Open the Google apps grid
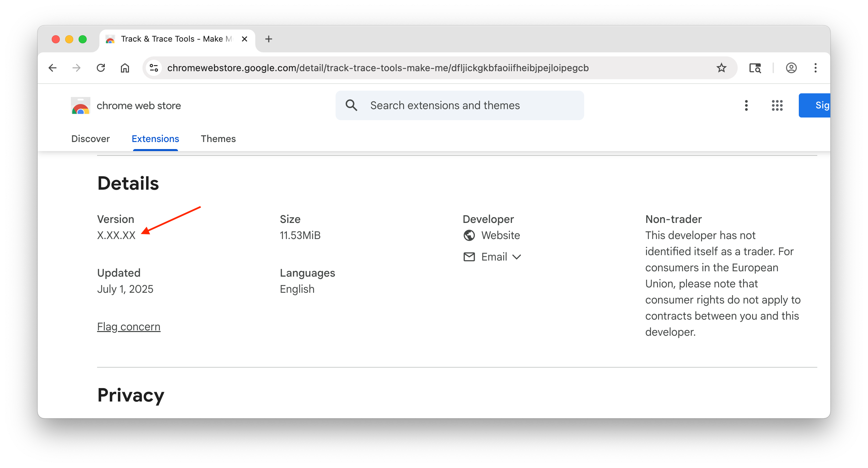The height and width of the screenshot is (468, 868). pos(777,105)
